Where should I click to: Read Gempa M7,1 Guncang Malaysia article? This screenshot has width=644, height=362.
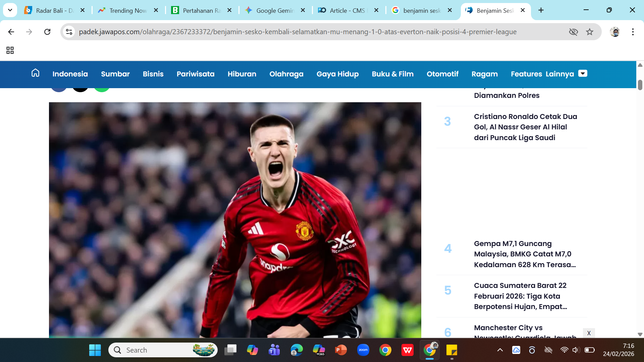525,254
